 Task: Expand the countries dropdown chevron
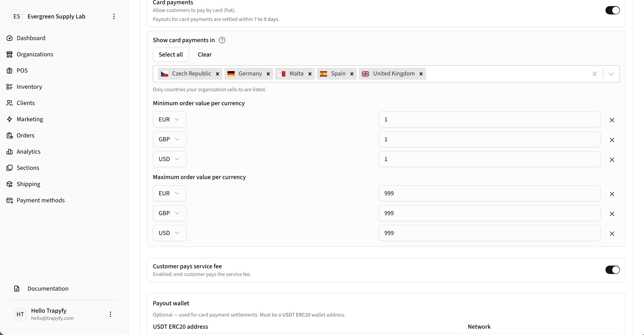pyautogui.click(x=611, y=74)
